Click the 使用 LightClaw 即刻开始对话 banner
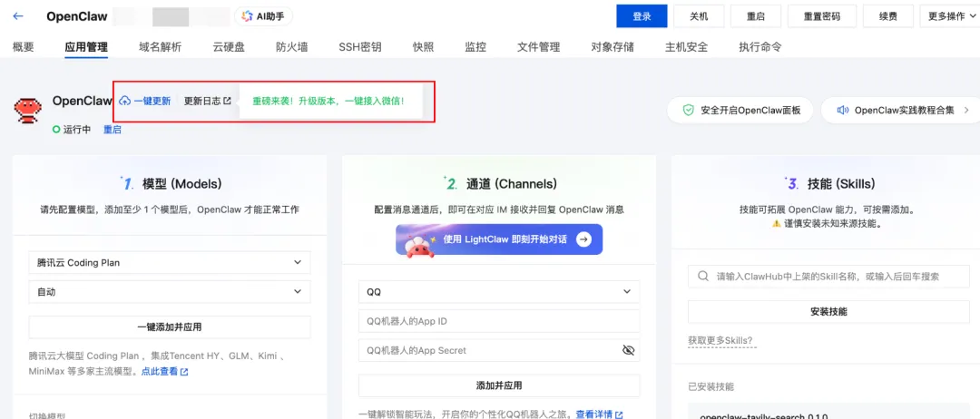 point(499,239)
